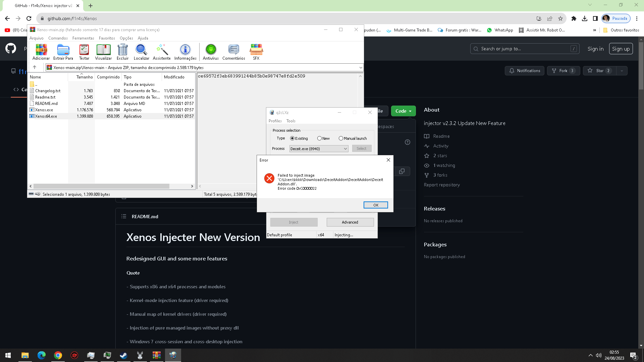The height and width of the screenshot is (362, 644).
Task: Click the Visualizar toolbar icon
Action: point(103,52)
